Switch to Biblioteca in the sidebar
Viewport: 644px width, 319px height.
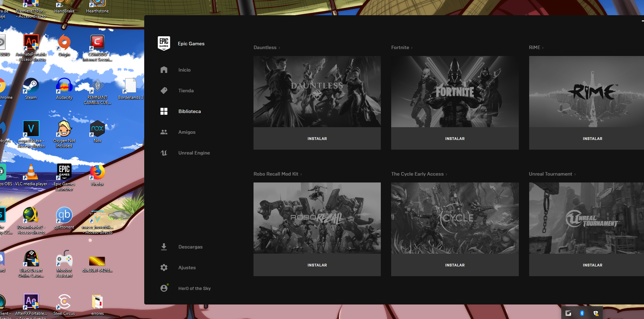190,111
